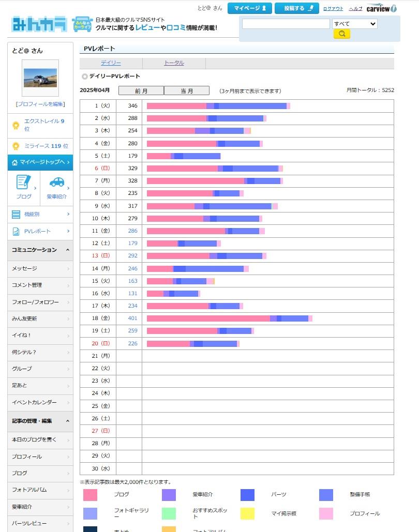419x532 pixels.
Task: Switch to the トータル tab
Action: pyautogui.click(x=174, y=63)
